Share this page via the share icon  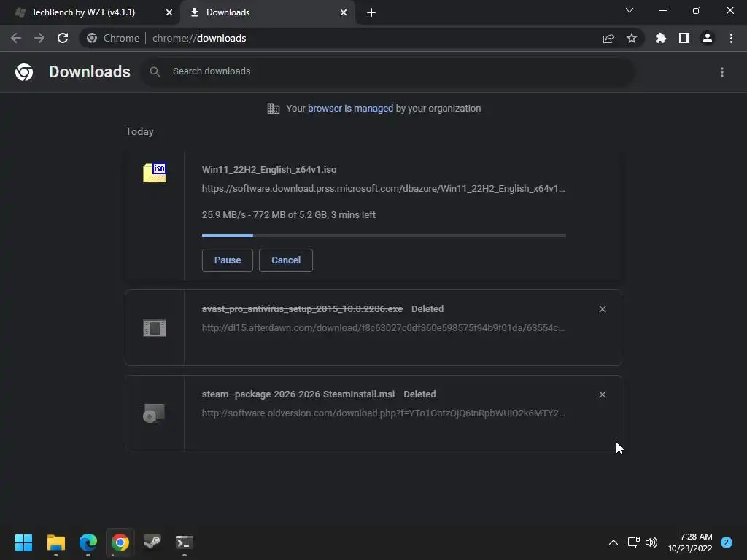[x=608, y=38]
